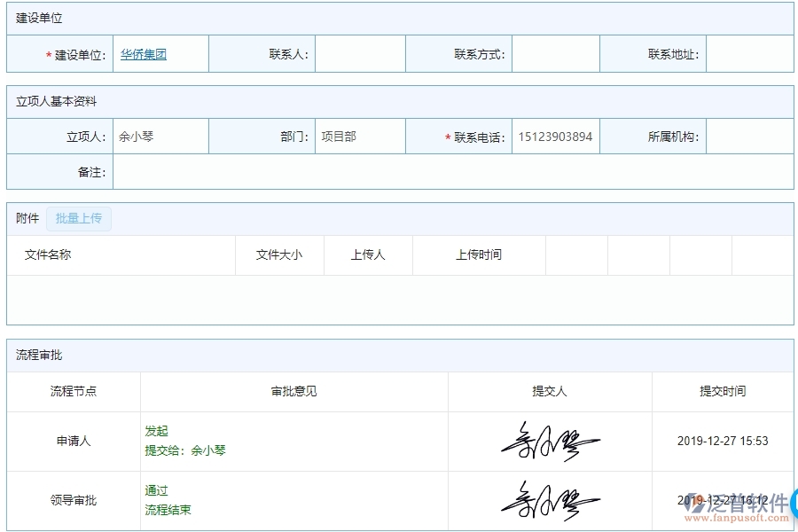The image size is (798, 532).
Task: Click the 领导审批 signature image
Action: click(549, 499)
